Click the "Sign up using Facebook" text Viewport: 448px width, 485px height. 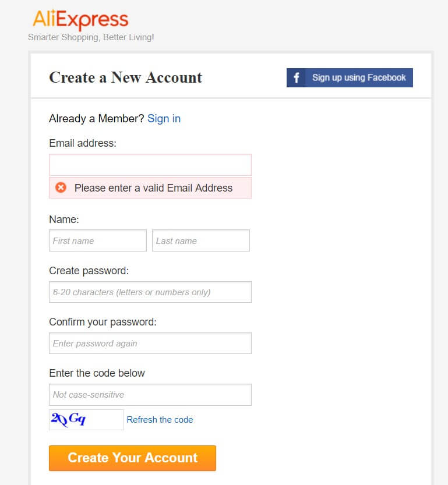[x=359, y=78]
